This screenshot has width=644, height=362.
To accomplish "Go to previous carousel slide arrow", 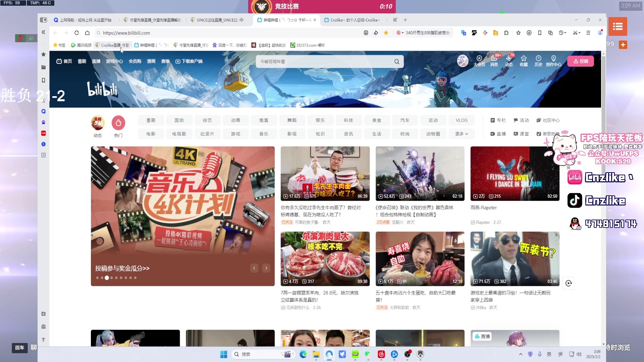I will (254, 268).
